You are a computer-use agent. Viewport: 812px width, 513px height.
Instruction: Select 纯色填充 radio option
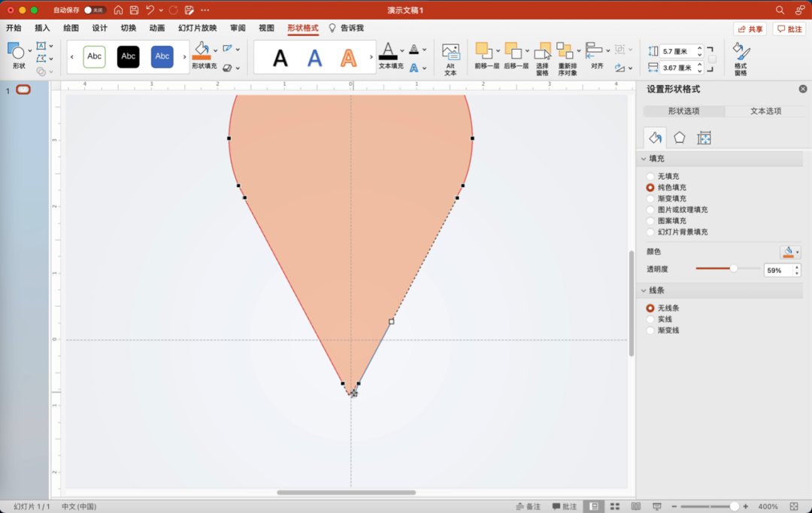(650, 187)
